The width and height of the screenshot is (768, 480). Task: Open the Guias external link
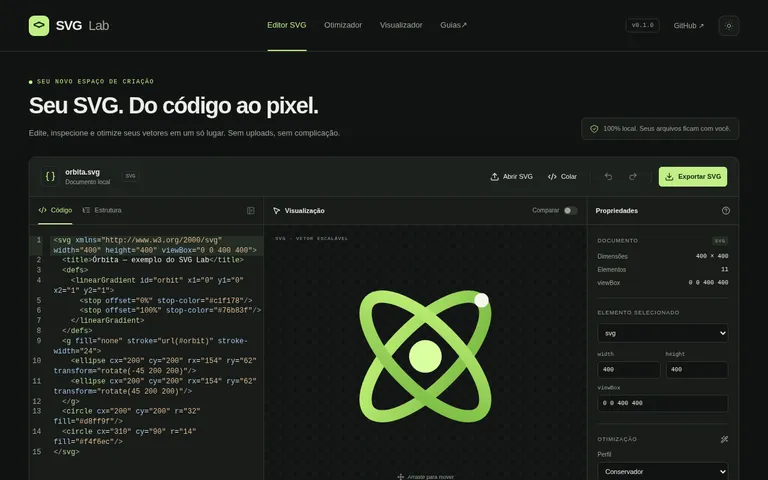pos(454,25)
